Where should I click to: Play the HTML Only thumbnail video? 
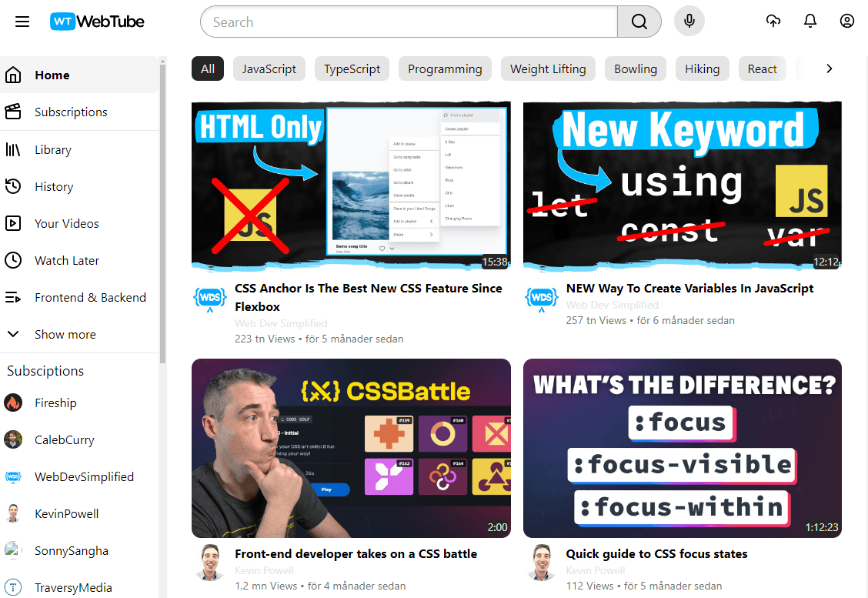point(351,186)
